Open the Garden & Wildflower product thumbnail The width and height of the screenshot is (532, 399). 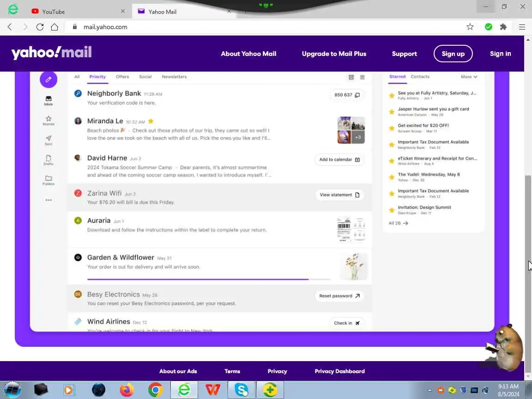pos(353,266)
